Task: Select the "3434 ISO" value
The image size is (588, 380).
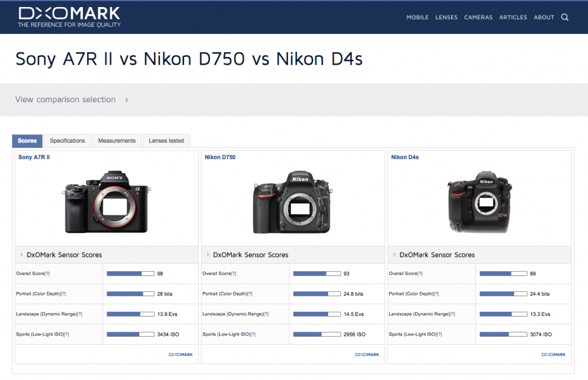Action: click(168, 334)
